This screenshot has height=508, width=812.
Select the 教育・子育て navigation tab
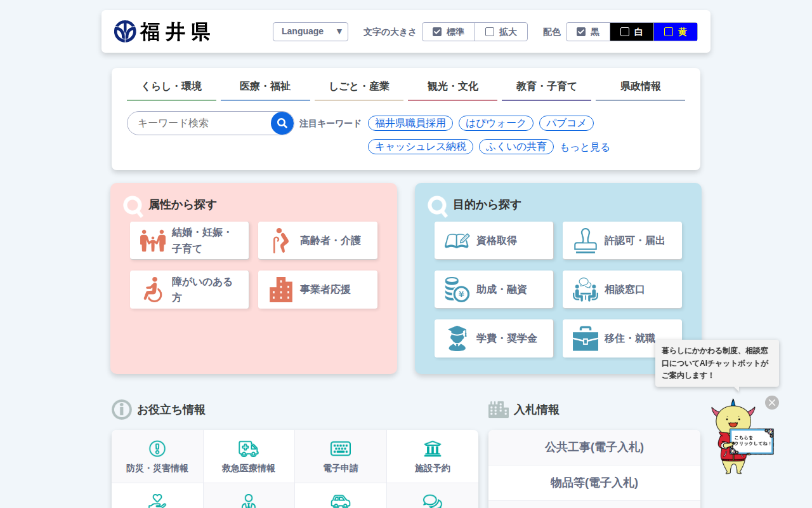click(x=546, y=87)
